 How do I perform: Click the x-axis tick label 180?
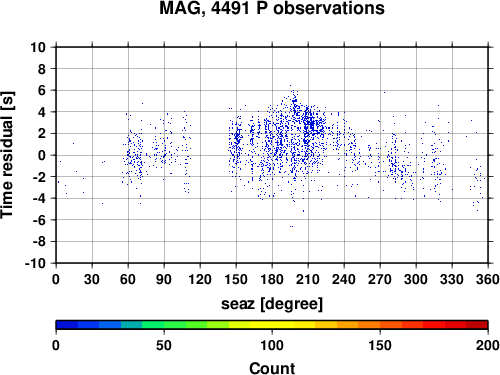point(272,279)
